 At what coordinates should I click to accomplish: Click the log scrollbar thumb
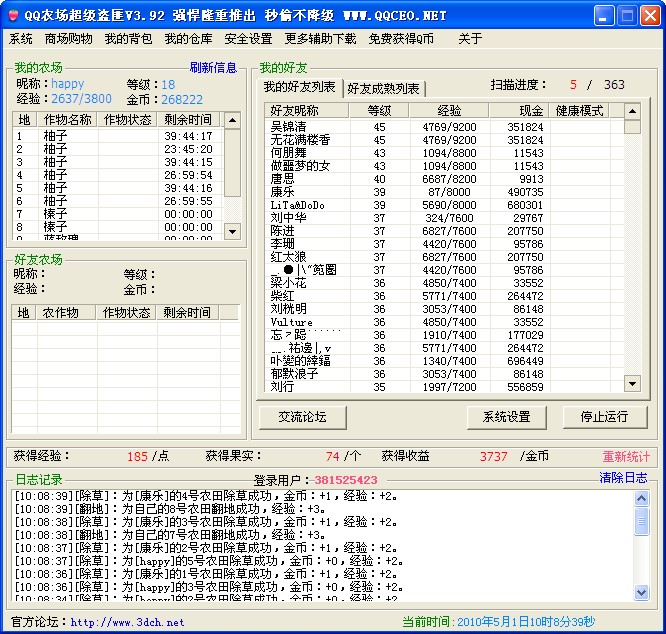641,521
